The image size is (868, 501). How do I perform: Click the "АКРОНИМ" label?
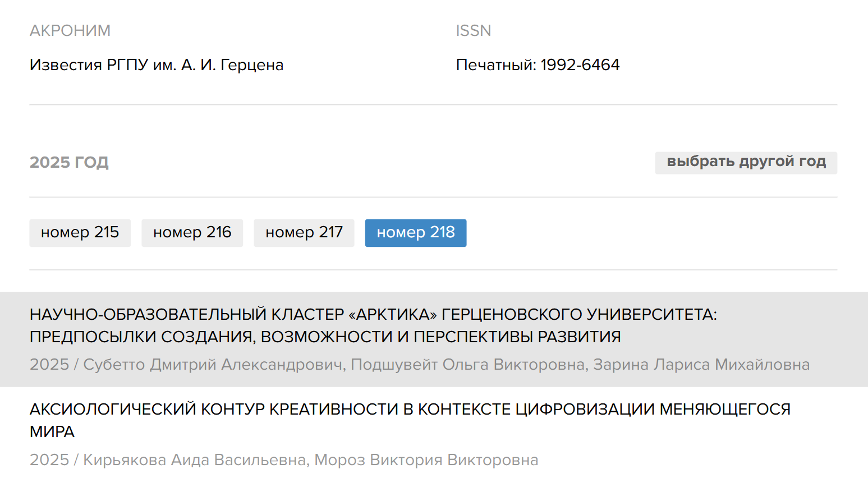[x=70, y=30]
